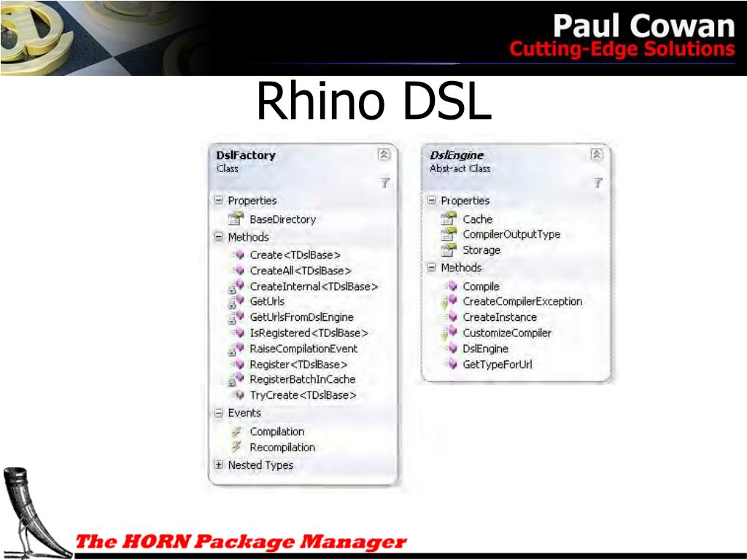
Task: Collapse DslFactory Properties section
Action: [219, 201]
